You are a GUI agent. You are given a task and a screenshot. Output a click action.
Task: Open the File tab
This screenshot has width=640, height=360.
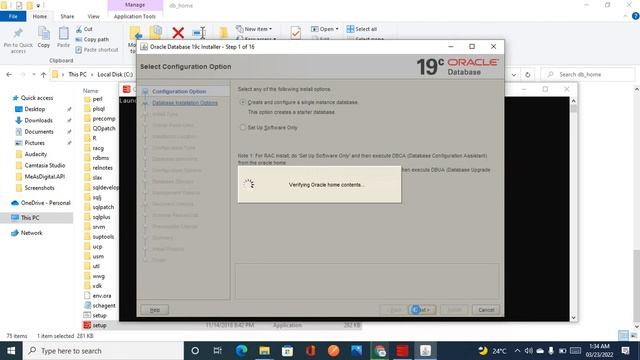13,16
